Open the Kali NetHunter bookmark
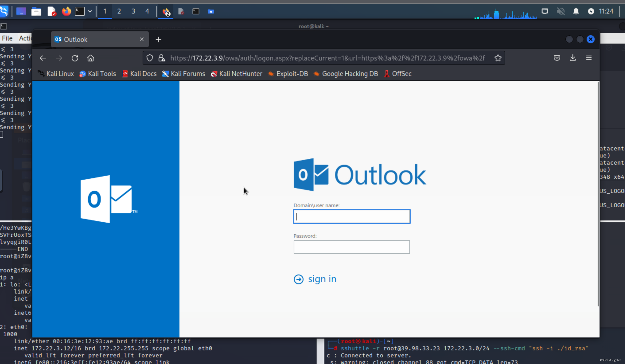625x364 pixels. pos(236,74)
